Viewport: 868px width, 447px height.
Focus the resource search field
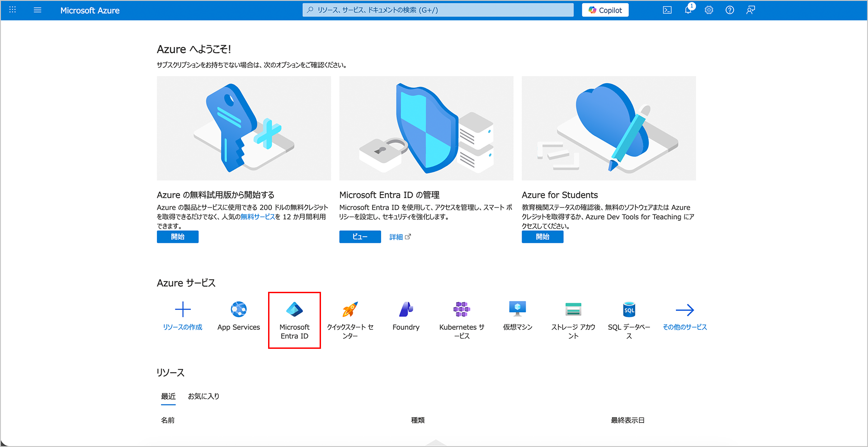438,10
